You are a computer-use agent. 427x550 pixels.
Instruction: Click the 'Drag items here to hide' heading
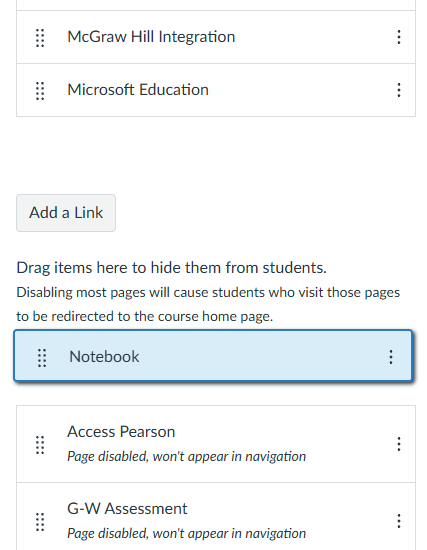tap(172, 268)
